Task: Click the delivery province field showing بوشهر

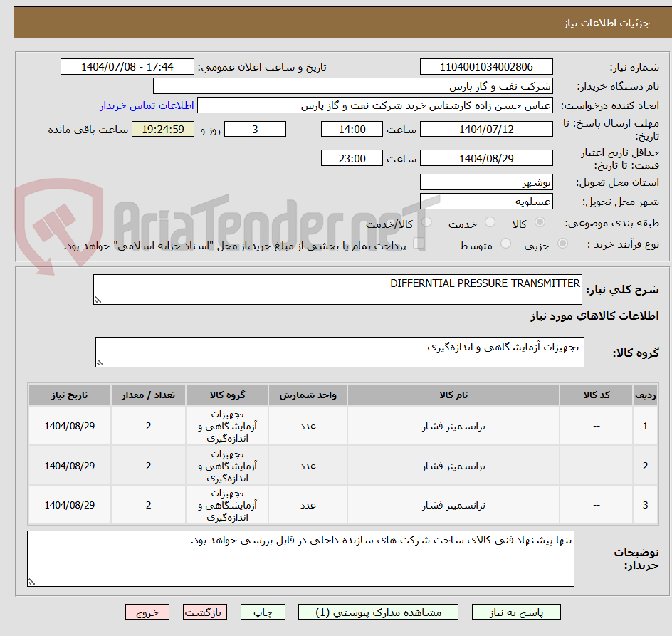Action: [486, 182]
